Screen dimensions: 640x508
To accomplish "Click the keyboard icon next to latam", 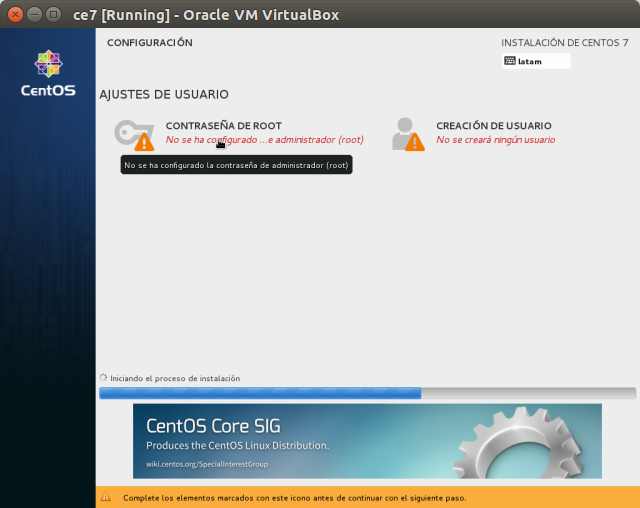I will pyautogui.click(x=510, y=61).
